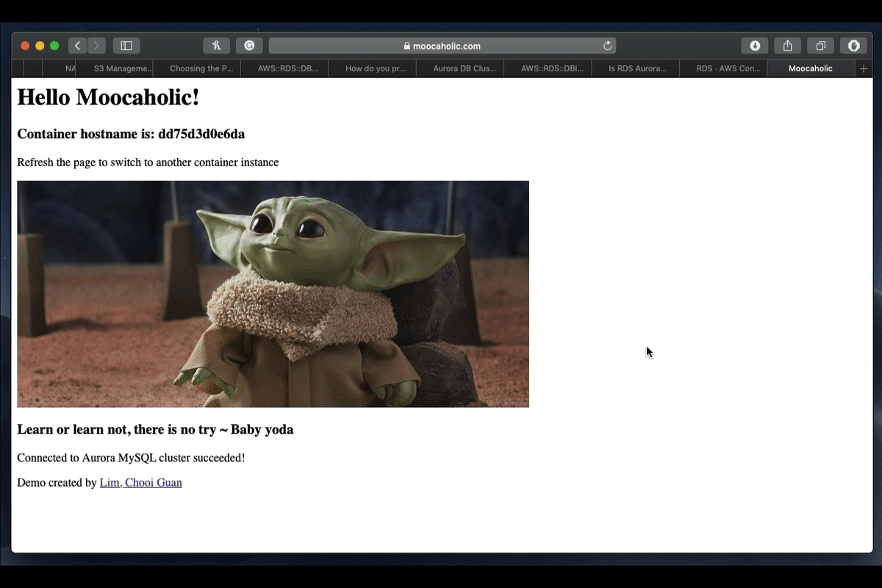Switch to the Is RDS Aurora... tab

(x=636, y=68)
